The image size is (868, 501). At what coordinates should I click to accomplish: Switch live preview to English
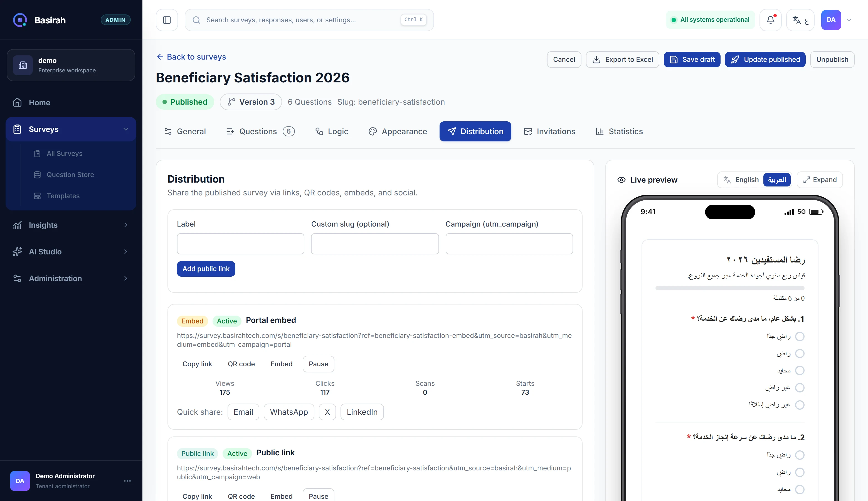pos(747,180)
